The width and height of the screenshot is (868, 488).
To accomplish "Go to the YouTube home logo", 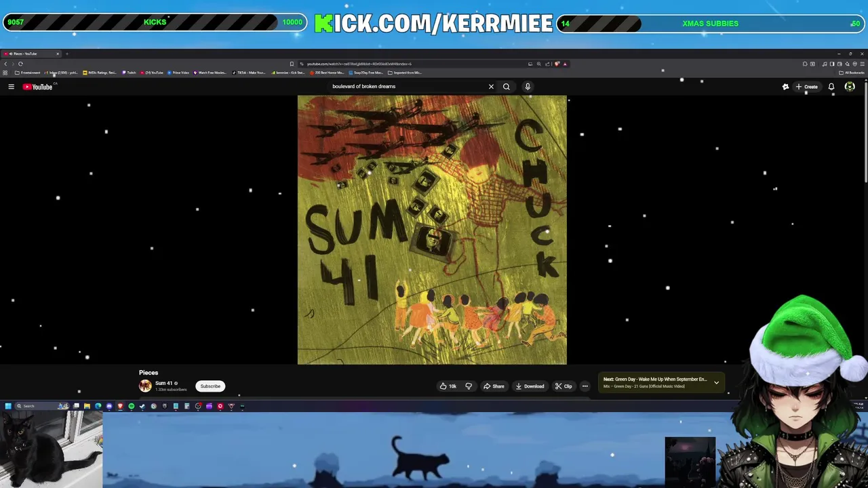I will (x=37, y=87).
